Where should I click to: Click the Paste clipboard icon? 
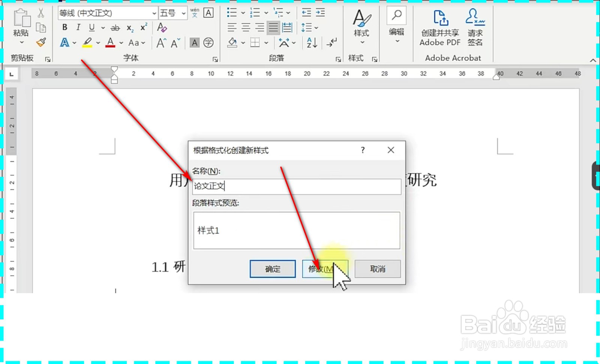22,18
